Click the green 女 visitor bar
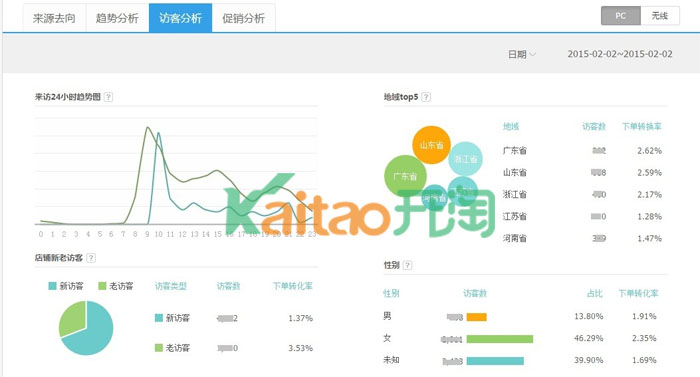Screen dimensions: 700x377 click(x=500, y=339)
